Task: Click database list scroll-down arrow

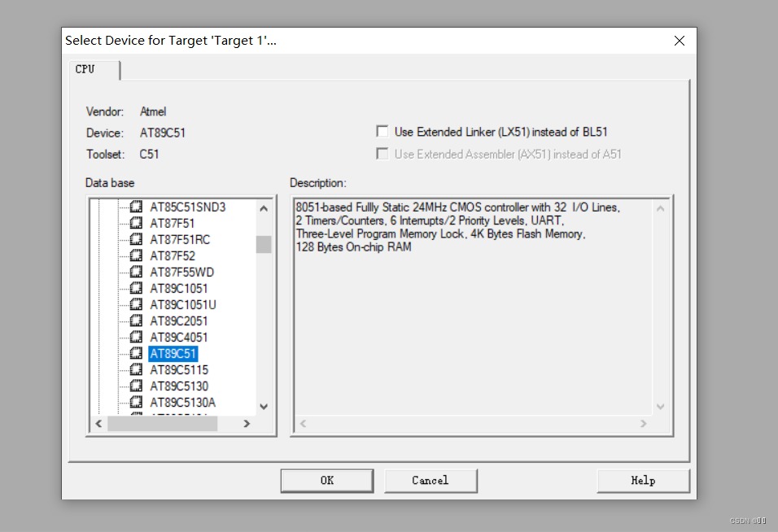Action: pyautogui.click(x=264, y=407)
